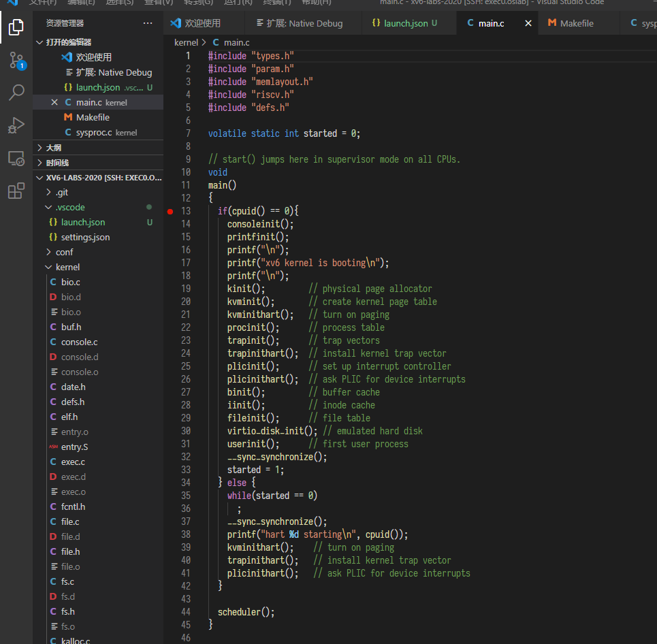Click the kernel breadcrumb segment
The image size is (657, 644).
tap(186, 42)
